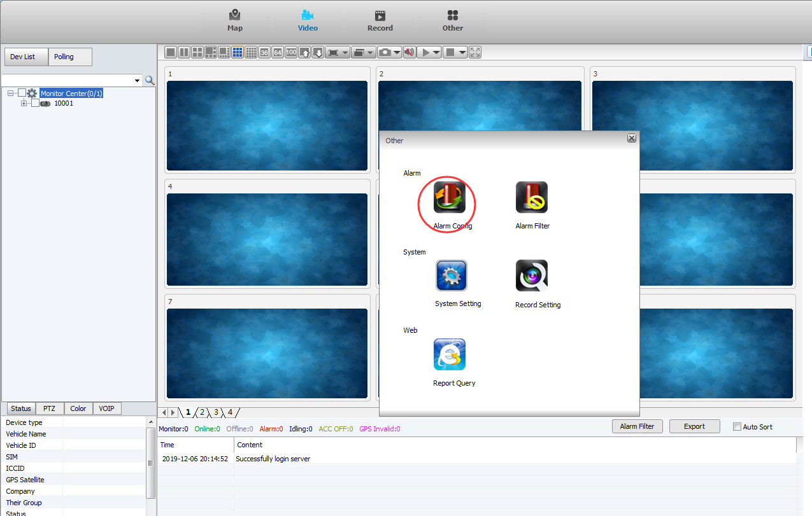Click the fullscreen expand icon
This screenshot has width=812, height=516.
pyautogui.click(x=475, y=52)
